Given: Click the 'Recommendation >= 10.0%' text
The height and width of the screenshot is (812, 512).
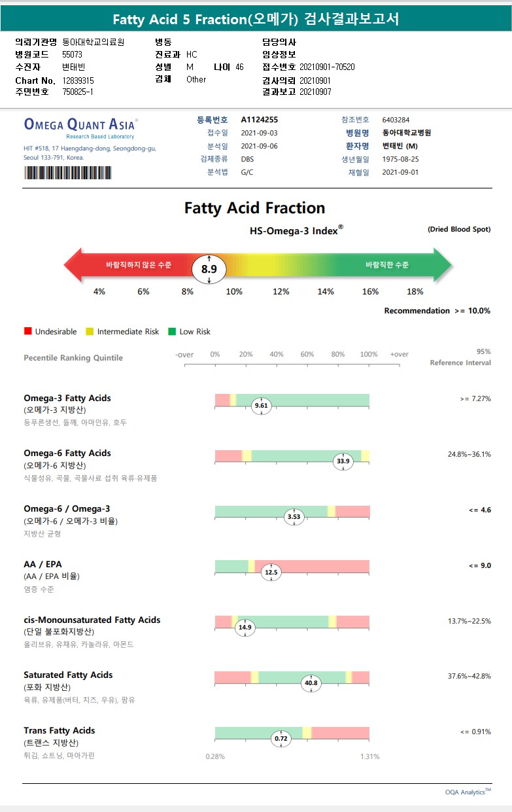Looking at the screenshot, I should point(437,311).
